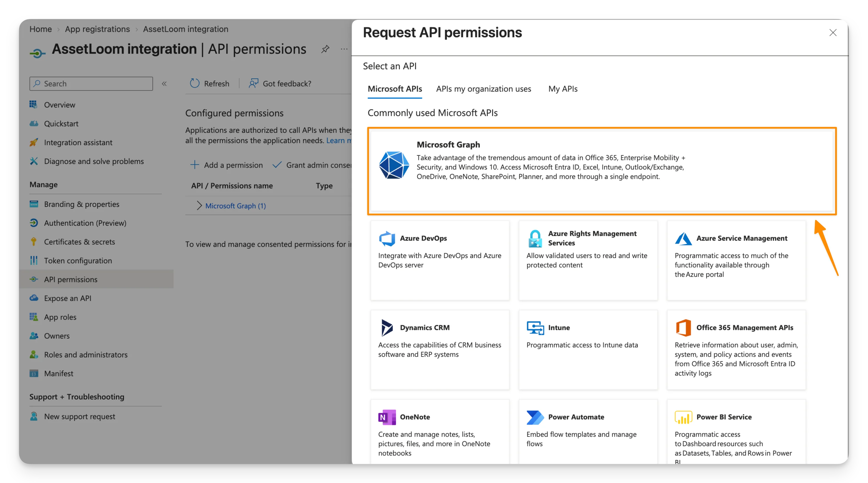Switch to APIs my organization uses tab
The width and height of the screenshot is (868, 483).
point(483,89)
